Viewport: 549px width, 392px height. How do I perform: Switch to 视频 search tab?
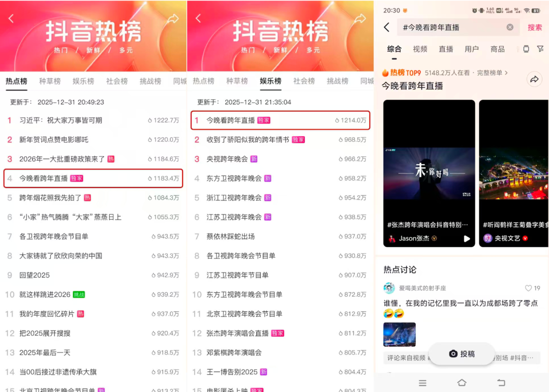click(x=420, y=49)
